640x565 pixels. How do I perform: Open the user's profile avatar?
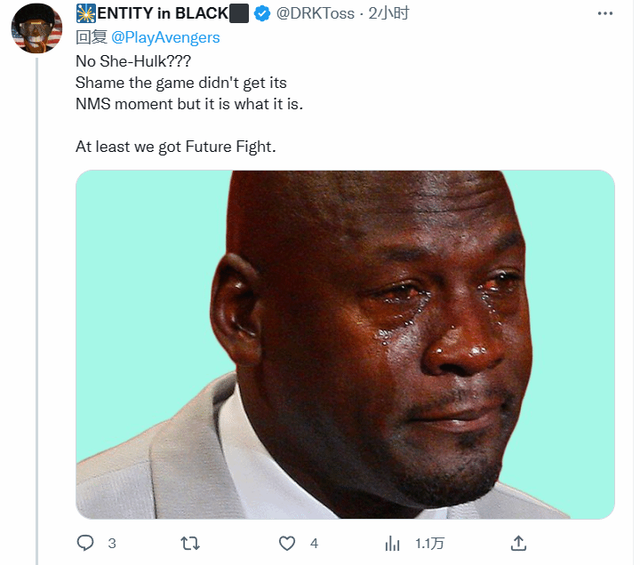37,28
